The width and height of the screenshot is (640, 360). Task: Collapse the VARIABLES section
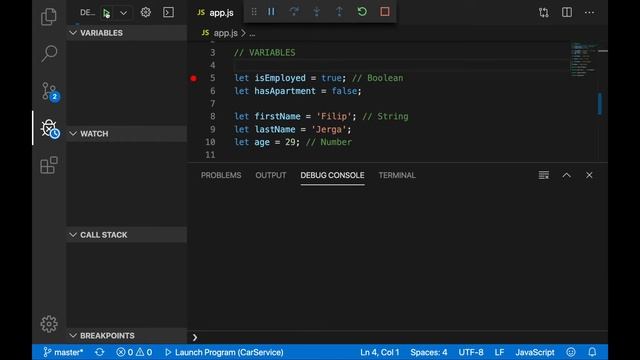[127, 33]
